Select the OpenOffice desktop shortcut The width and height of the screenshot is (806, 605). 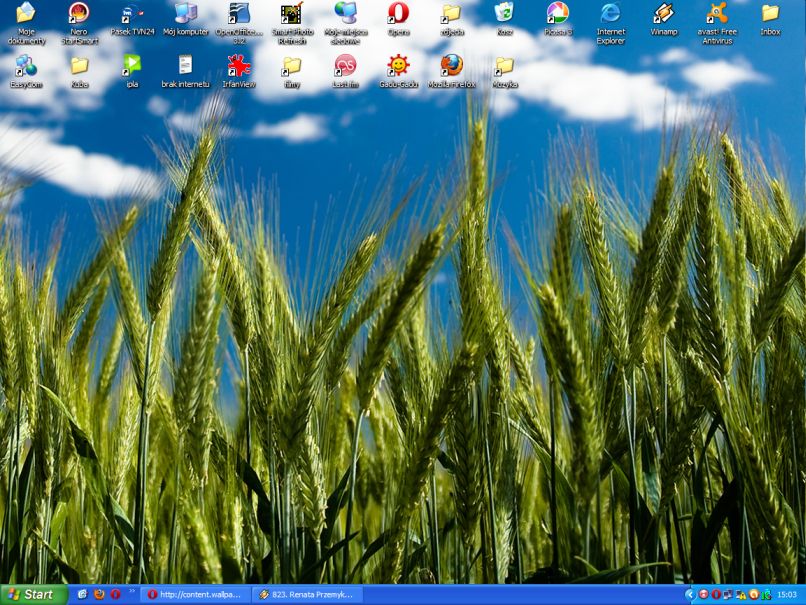click(238, 14)
